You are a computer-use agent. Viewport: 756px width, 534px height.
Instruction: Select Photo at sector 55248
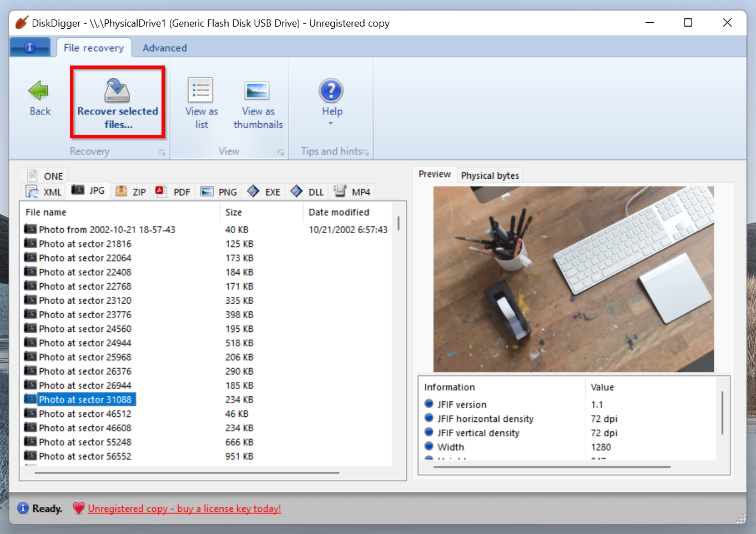coord(85,442)
